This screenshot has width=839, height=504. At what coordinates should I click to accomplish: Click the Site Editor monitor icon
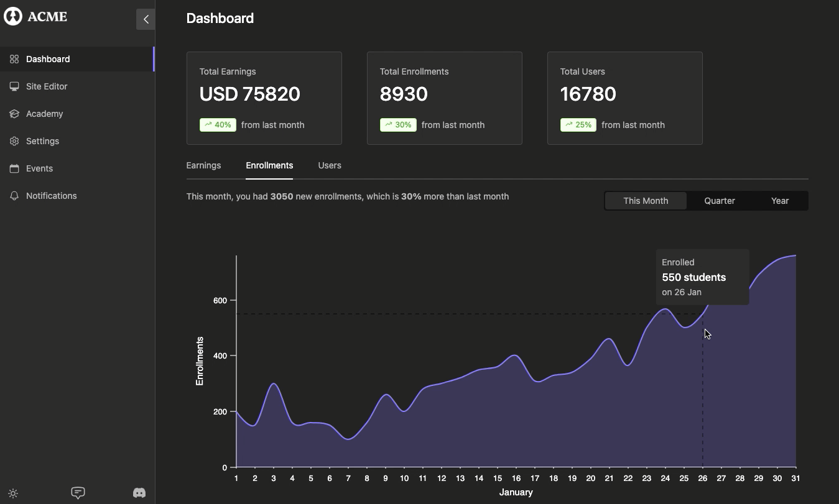pos(14,86)
